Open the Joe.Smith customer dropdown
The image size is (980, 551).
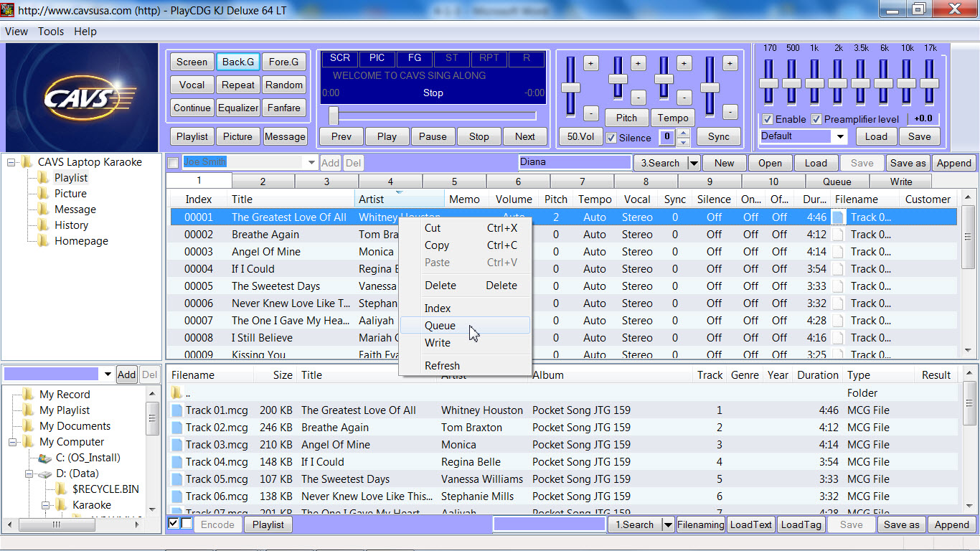[311, 163]
